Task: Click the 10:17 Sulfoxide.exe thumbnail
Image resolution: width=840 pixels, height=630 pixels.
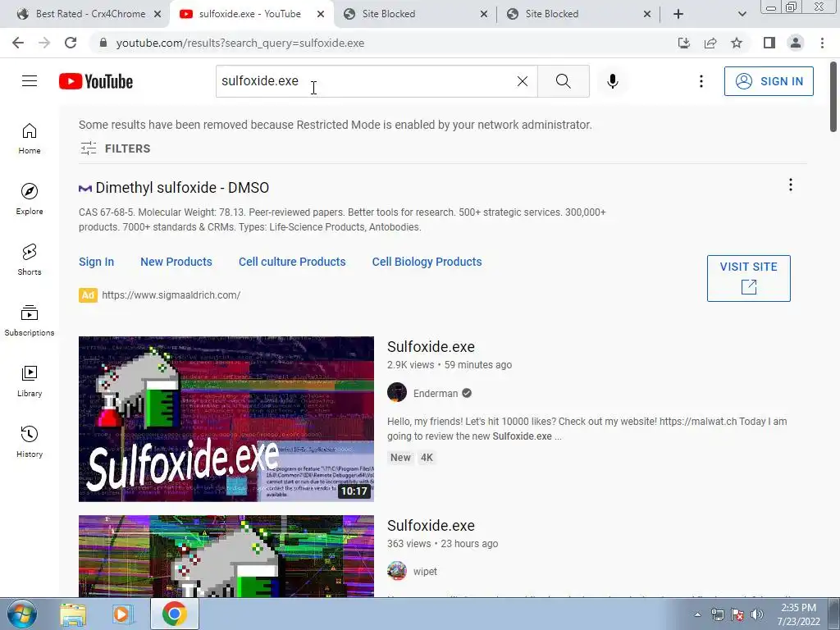Action: point(226,419)
